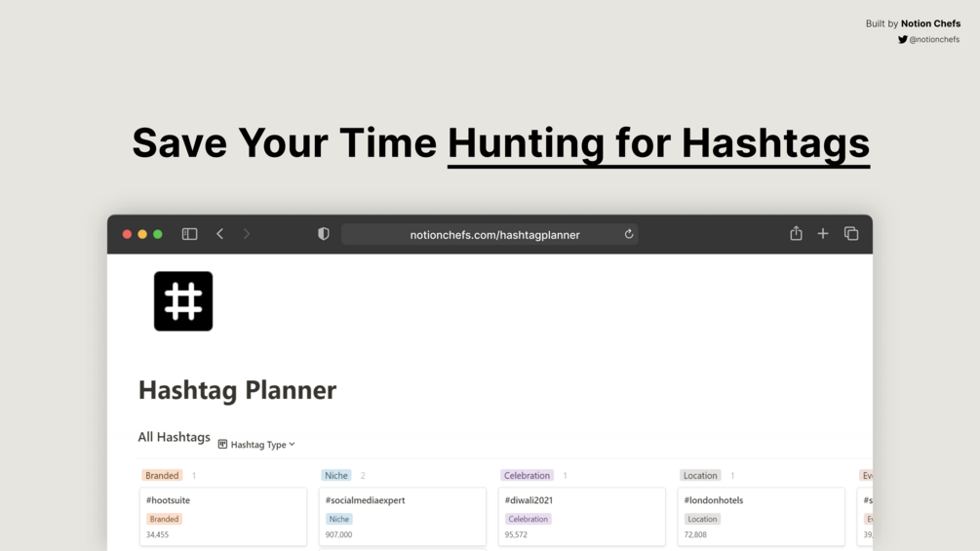This screenshot has width=980, height=551.
Task: Open the #londonhotels card
Action: (762, 517)
